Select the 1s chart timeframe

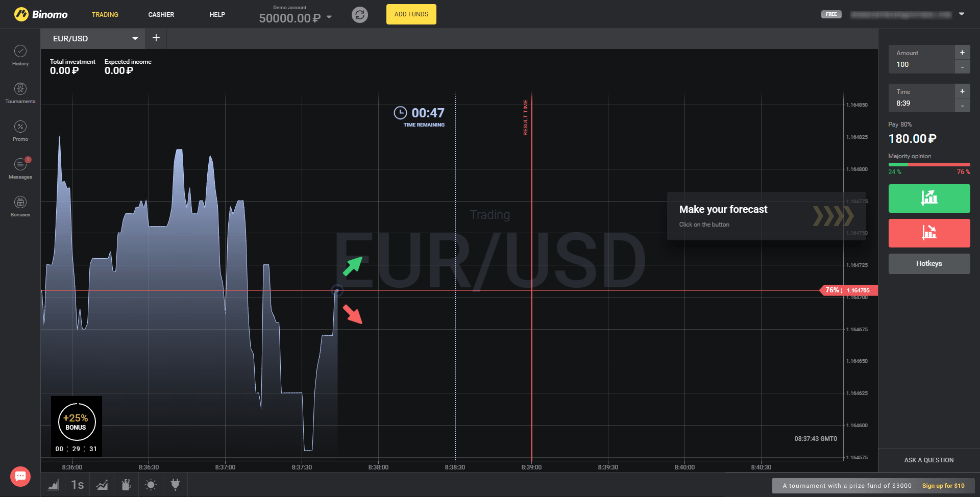pyautogui.click(x=78, y=485)
